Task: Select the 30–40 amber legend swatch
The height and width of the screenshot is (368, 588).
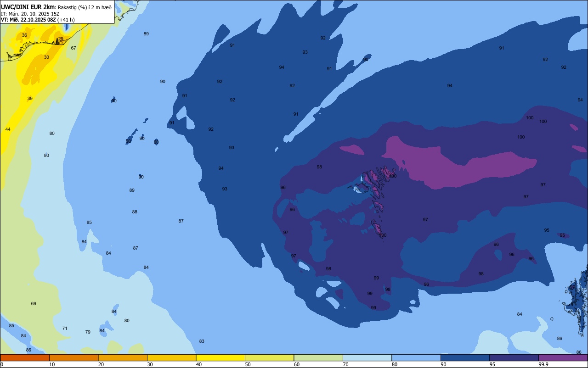Action: click(171, 357)
